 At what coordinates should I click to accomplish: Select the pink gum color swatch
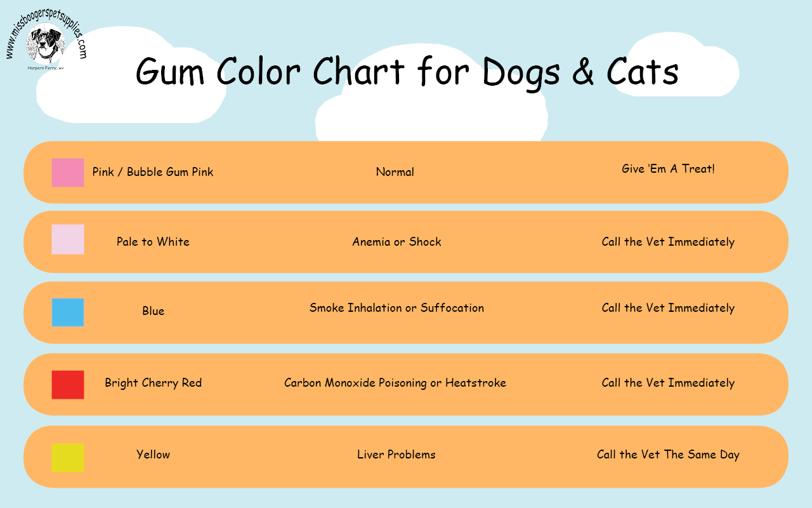point(68,173)
